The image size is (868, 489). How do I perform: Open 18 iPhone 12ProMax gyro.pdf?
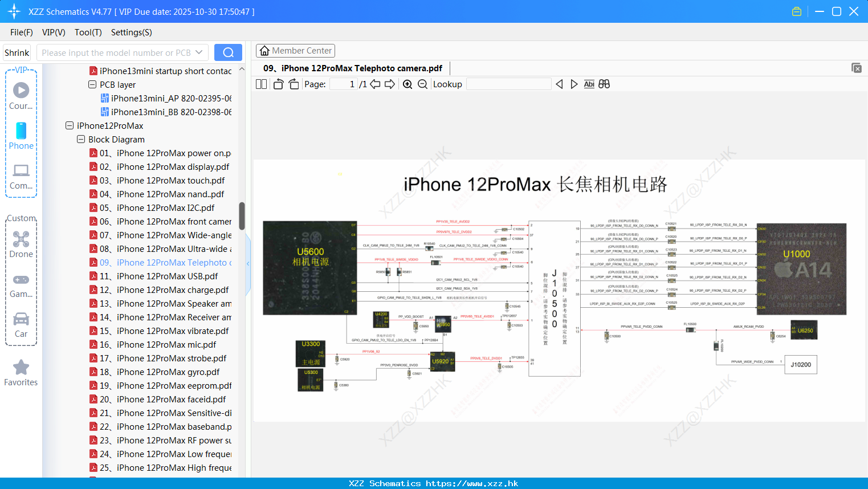coord(154,372)
